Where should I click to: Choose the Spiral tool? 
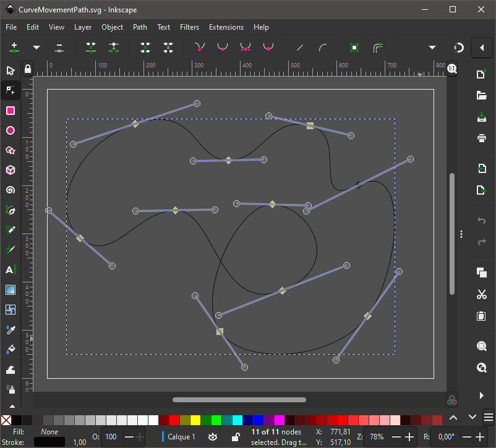(10, 190)
